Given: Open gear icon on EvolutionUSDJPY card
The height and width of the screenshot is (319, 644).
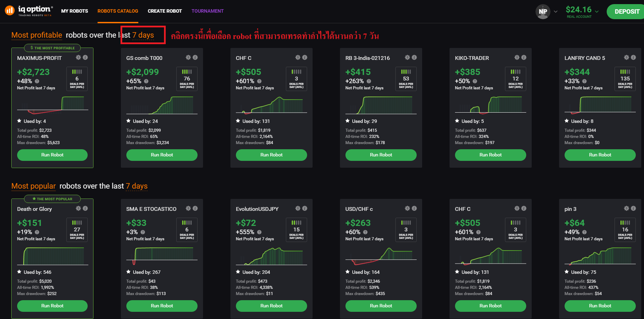Looking at the screenshot, I should (x=298, y=208).
